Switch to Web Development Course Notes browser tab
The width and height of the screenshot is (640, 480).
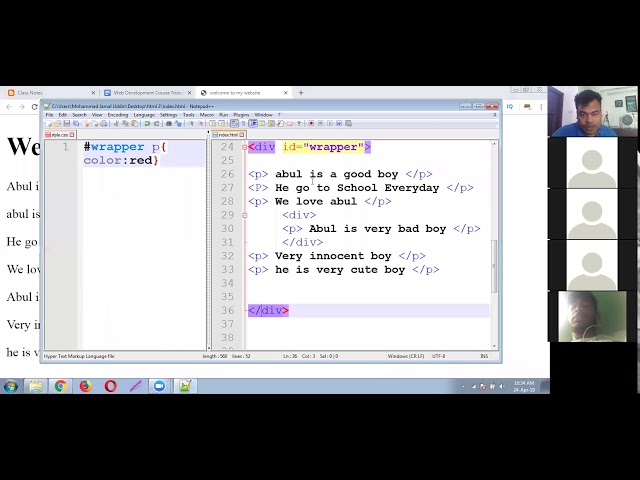(x=147, y=93)
